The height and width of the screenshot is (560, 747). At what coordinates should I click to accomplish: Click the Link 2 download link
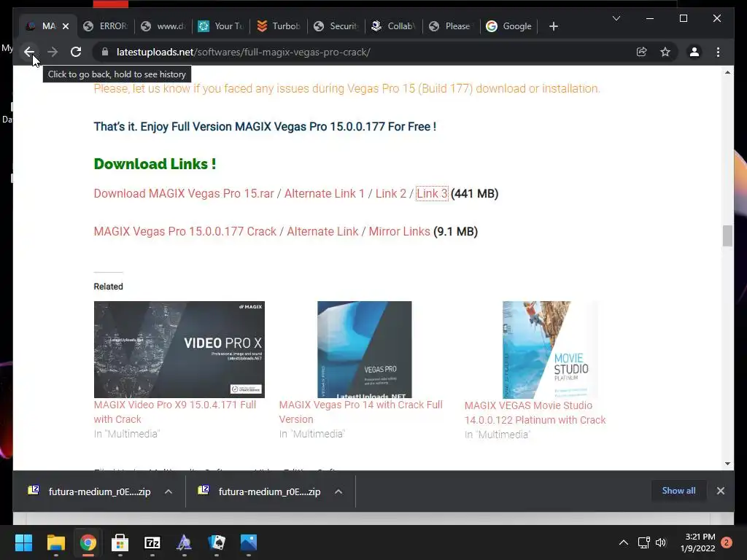coord(391,194)
